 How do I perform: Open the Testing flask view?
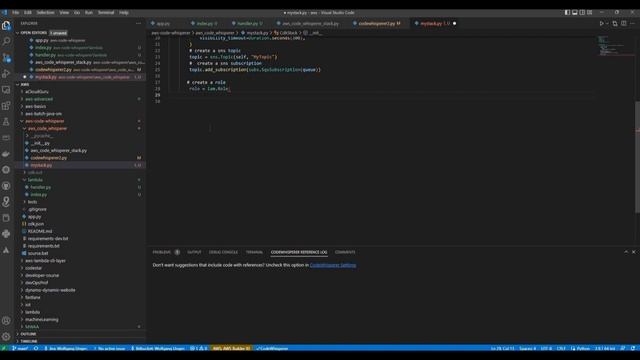pyautogui.click(x=6, y=122)
